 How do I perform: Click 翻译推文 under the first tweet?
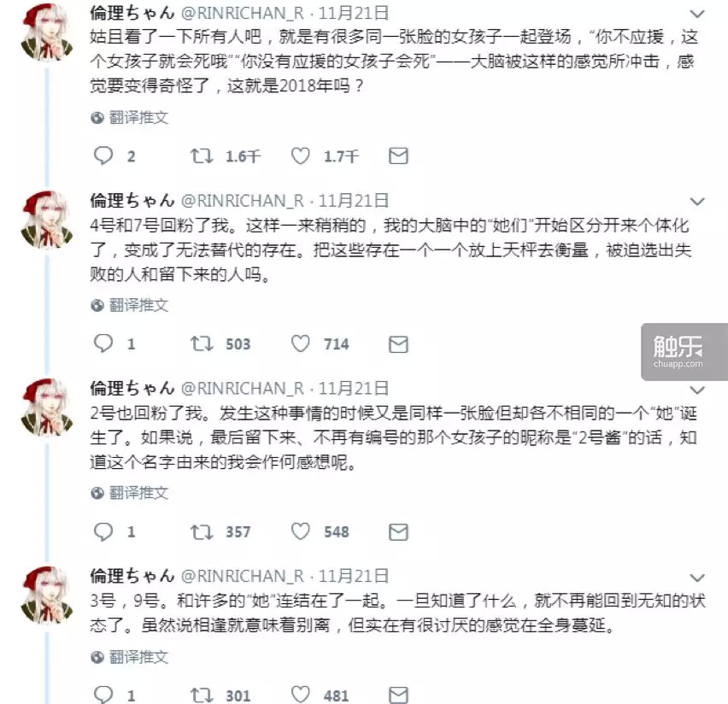(x=138, y=118)
